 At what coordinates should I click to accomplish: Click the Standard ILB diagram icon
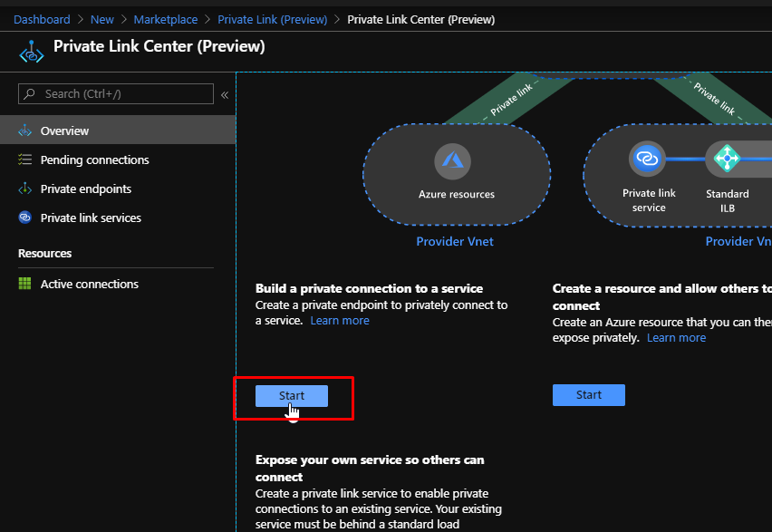(x=727, y=159)
